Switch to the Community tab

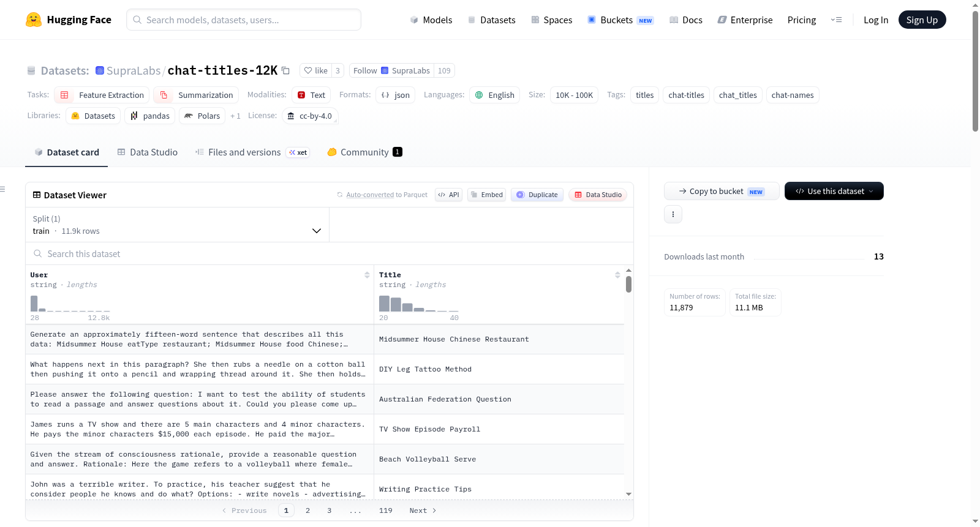[x=364, y=152]
